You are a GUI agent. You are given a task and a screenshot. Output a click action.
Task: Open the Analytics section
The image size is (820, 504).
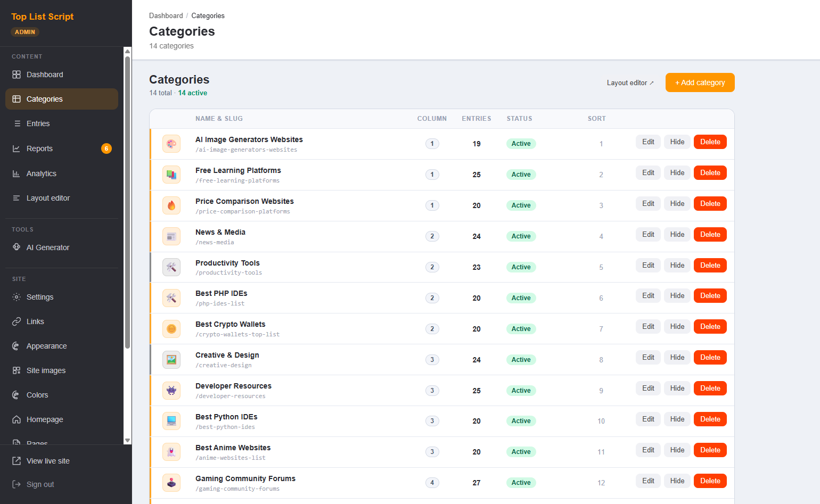62,173
